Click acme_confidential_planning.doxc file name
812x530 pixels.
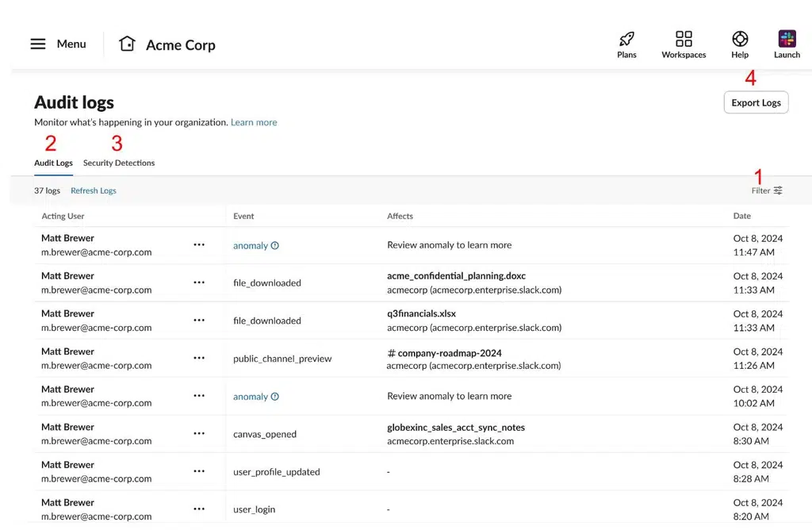click(456, 275)
